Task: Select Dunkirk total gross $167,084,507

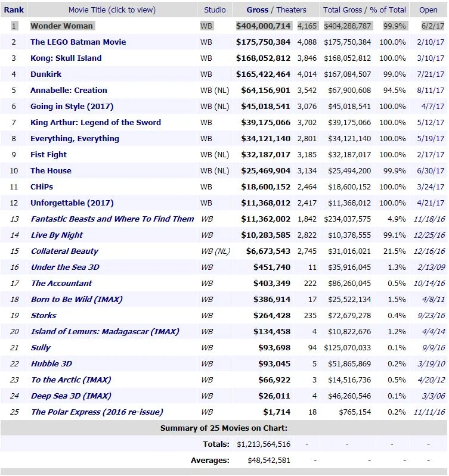Action: [x=347, y=74]
